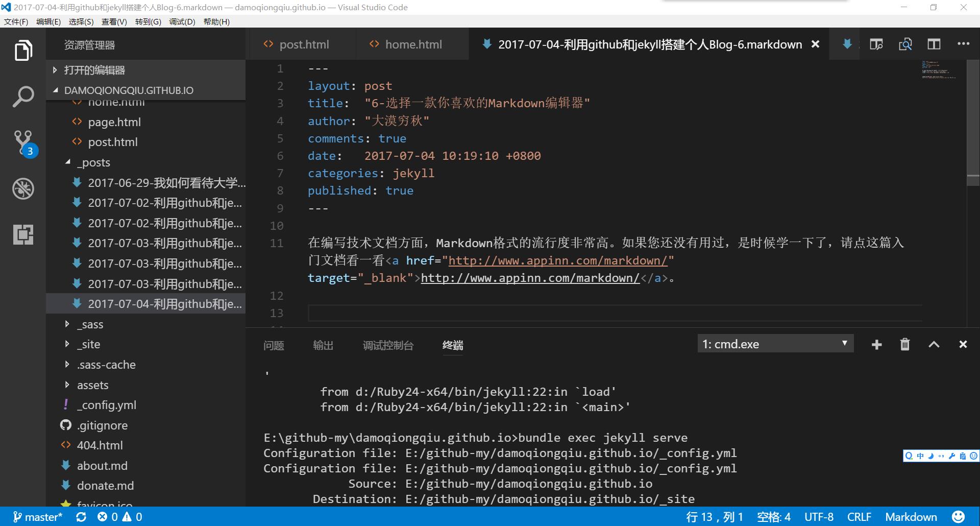Place cursor on empty line 13 in editor

click(x=615, y=313)
